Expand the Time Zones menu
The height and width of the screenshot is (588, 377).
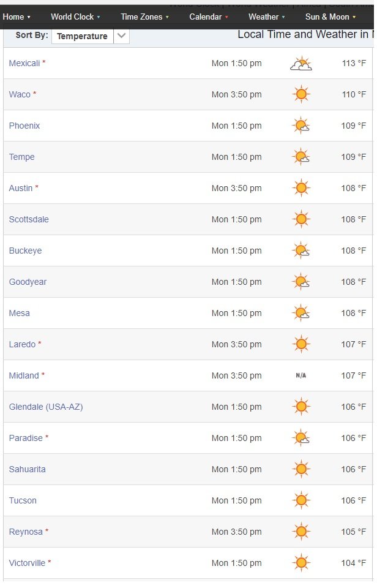(146, 17)
